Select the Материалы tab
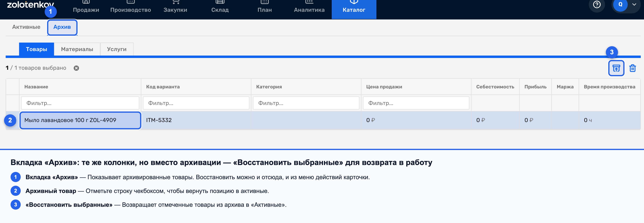 coord(77,49)
